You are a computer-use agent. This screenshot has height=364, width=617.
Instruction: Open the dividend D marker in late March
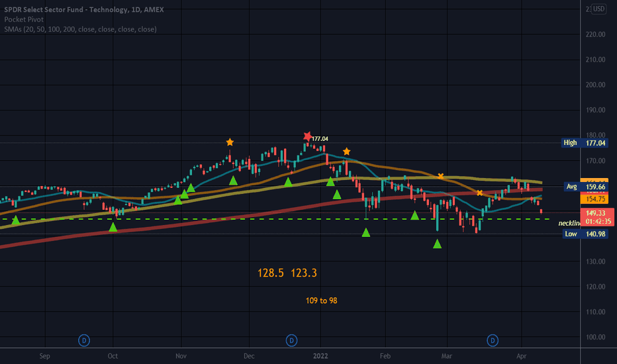click(x=493, y=340)
